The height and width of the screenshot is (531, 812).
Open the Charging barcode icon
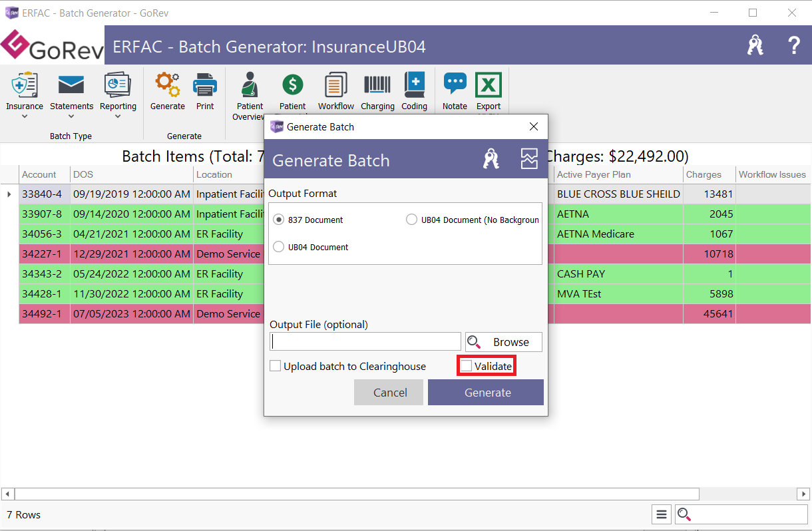[377, 85]
